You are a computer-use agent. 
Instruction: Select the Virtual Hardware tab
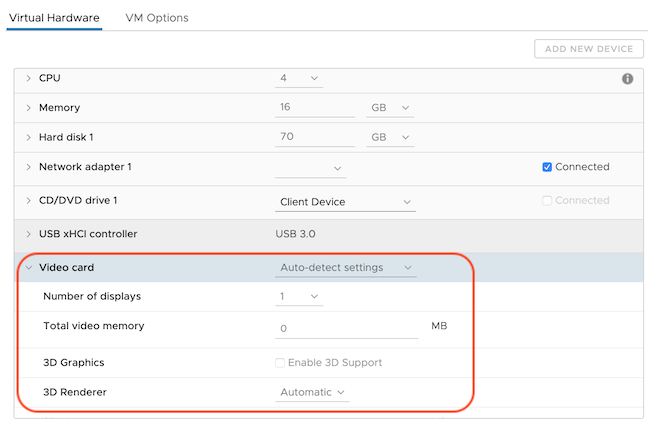pos(54,18)
